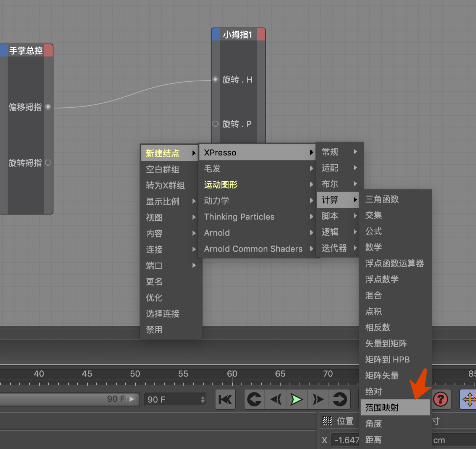Activate the orange move arrows icon
This screenshot has height=449, width=476.
pos(469,399)
